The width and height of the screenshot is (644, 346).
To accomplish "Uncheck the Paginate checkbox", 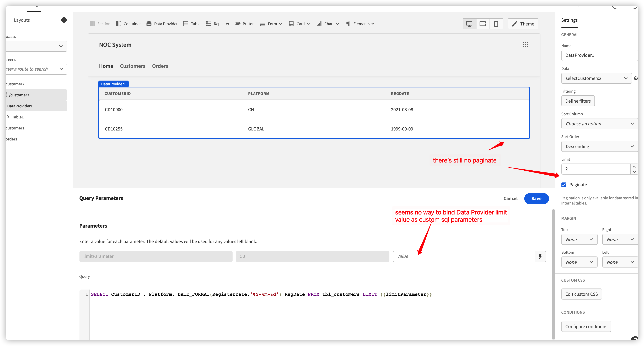I will point(564,185).
